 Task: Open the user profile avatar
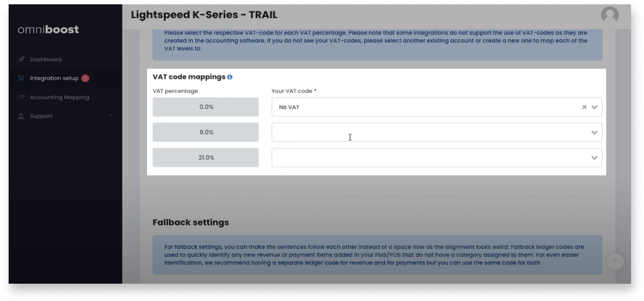[609, 15]
